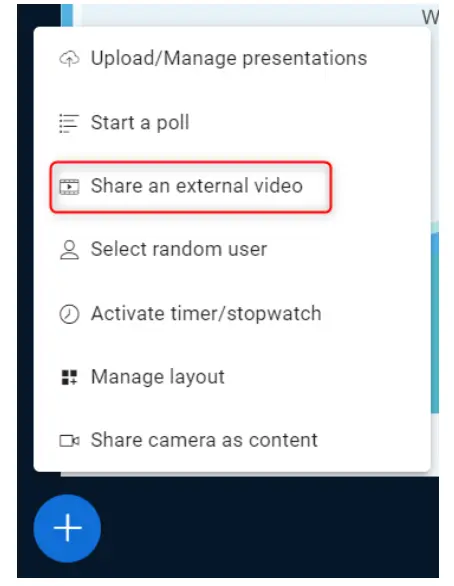Open Manage layout option
Viewport: 454px width, 586px height.
[158, 377]
